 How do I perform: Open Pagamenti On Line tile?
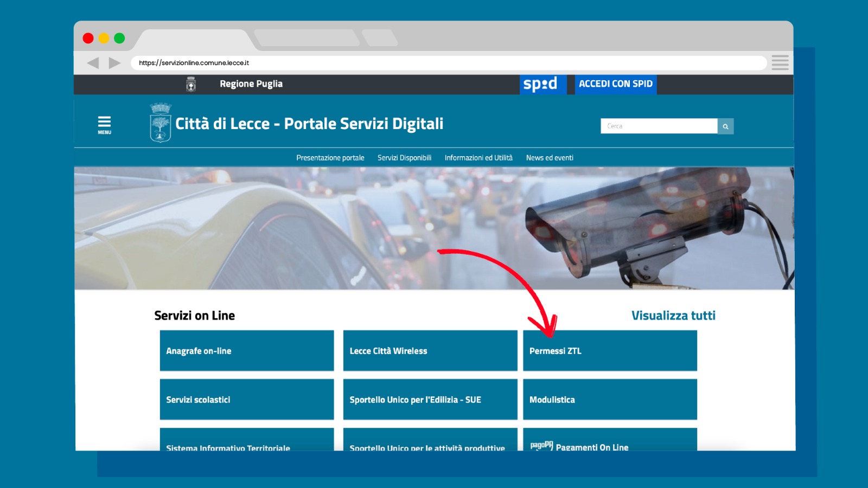(610, 440)
